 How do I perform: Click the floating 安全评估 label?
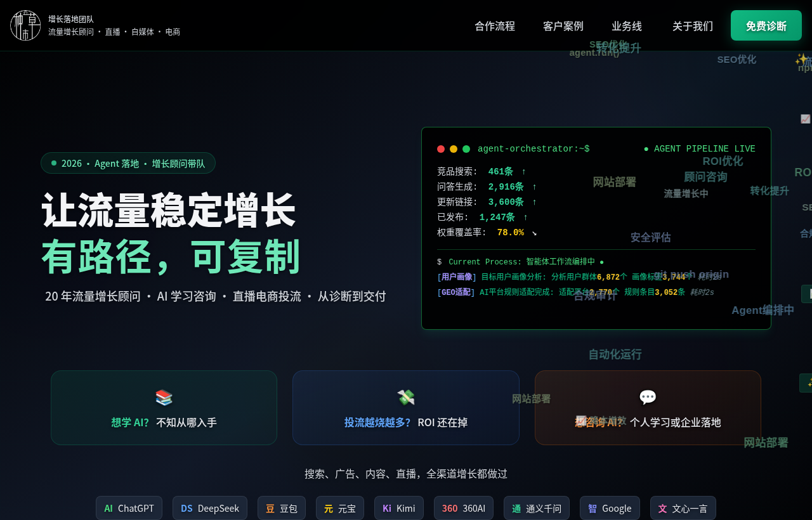click(x=650, y=237)
